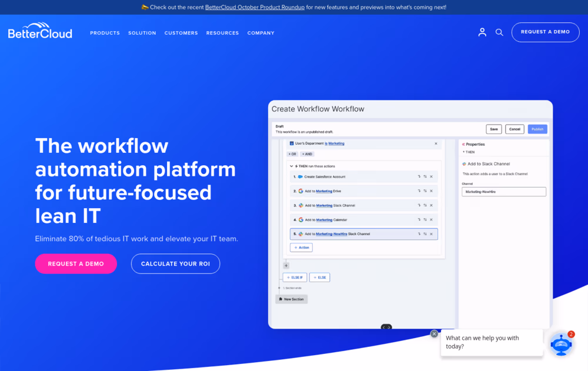This screenshot has height=371, width=588.
Task: Click the + Action button
Action: click(301, 248)
